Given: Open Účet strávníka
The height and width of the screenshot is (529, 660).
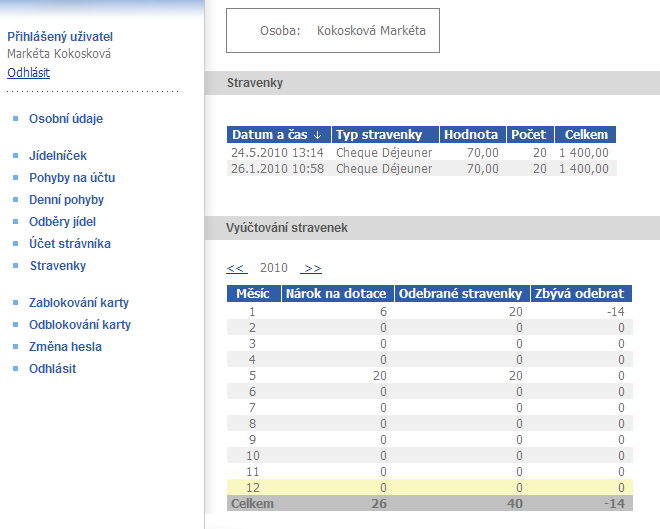Looking at the screenshot, I should click(70, 243).
